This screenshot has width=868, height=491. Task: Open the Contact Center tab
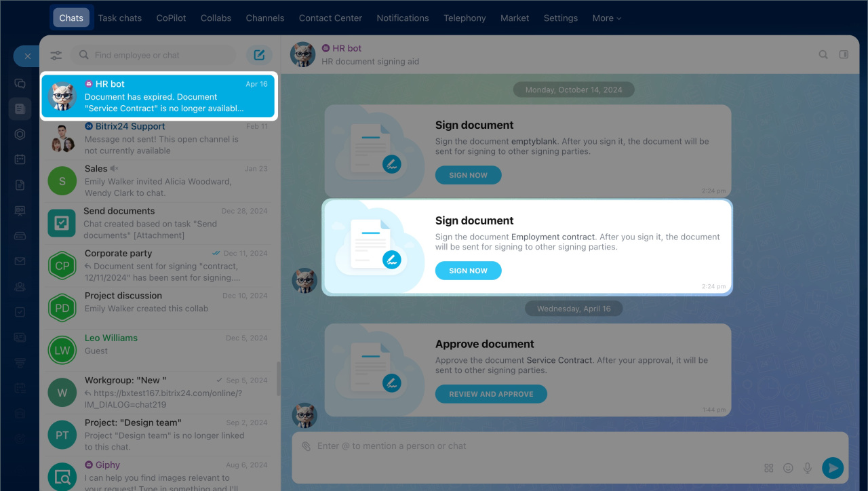tap(330, 18)
